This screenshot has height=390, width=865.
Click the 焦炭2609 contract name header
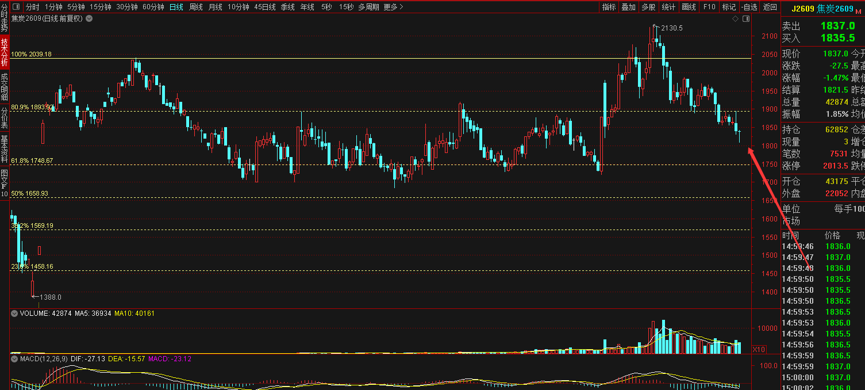835,9
